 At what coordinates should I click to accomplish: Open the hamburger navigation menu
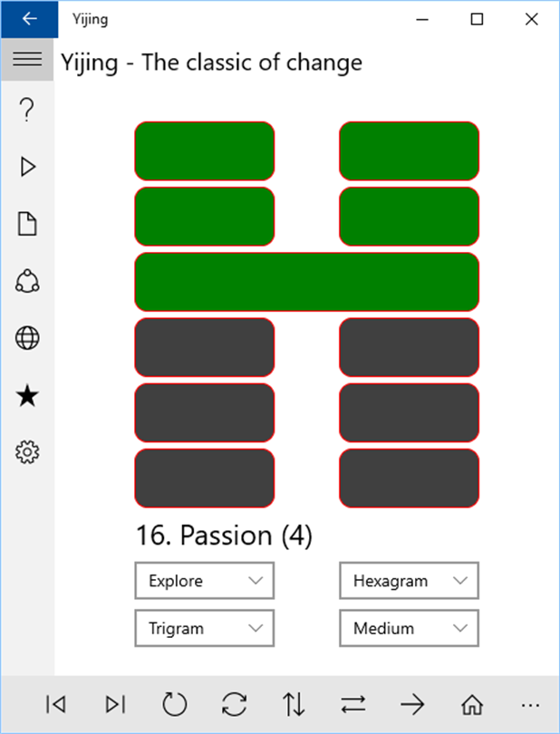(27, 60)
